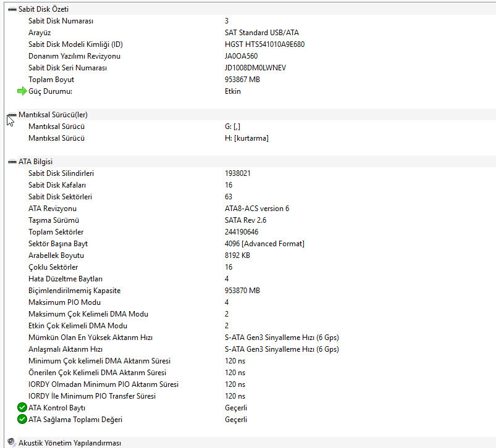This screenshot has width=496, height=448.
Task: Click the ATA Kontrol Baytı label
Action: 57,407
